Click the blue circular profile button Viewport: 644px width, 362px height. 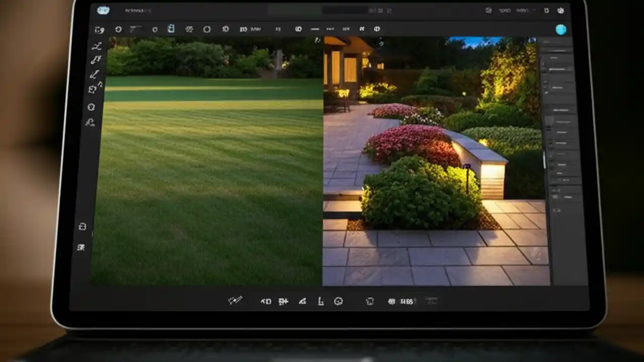(x=561, y=29)
